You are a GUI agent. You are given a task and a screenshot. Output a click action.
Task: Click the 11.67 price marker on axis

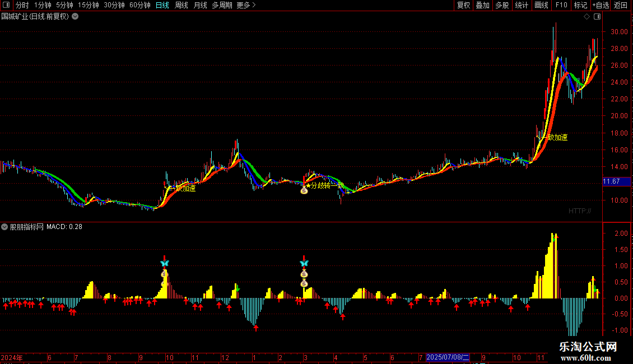coord(616,181)
